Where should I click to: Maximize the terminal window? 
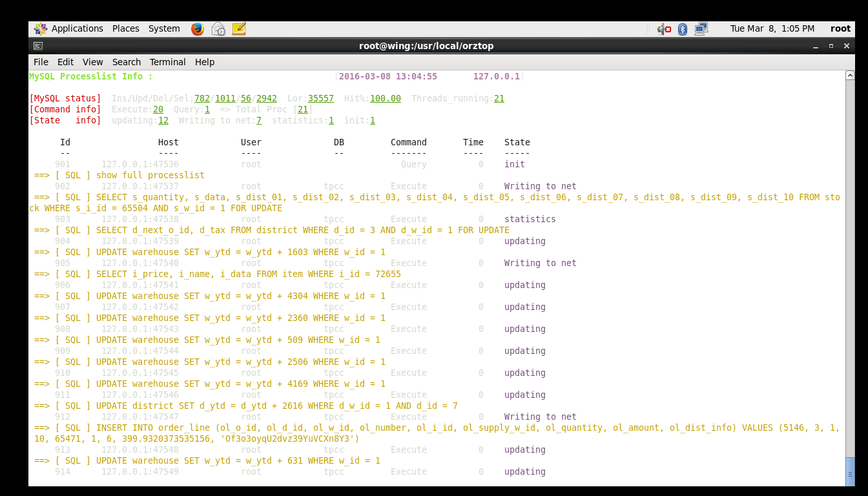click(x=831, y=46)
